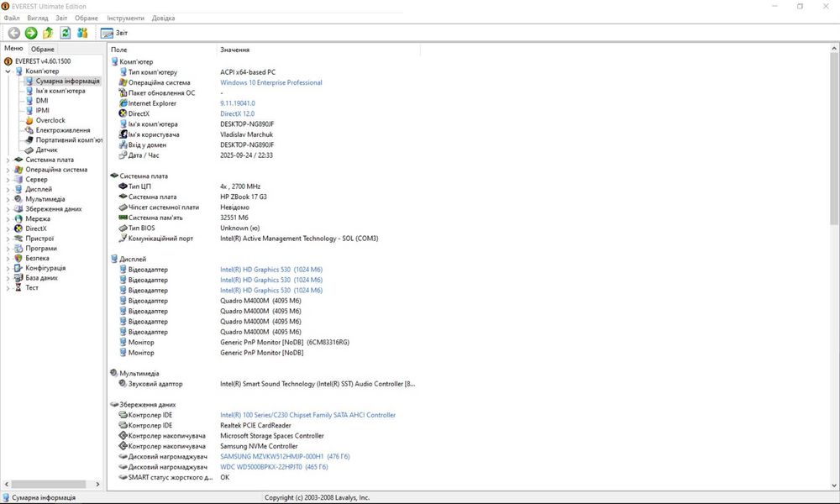
Task: Click the Тест hourglass icon
Action: click(18, 287)
